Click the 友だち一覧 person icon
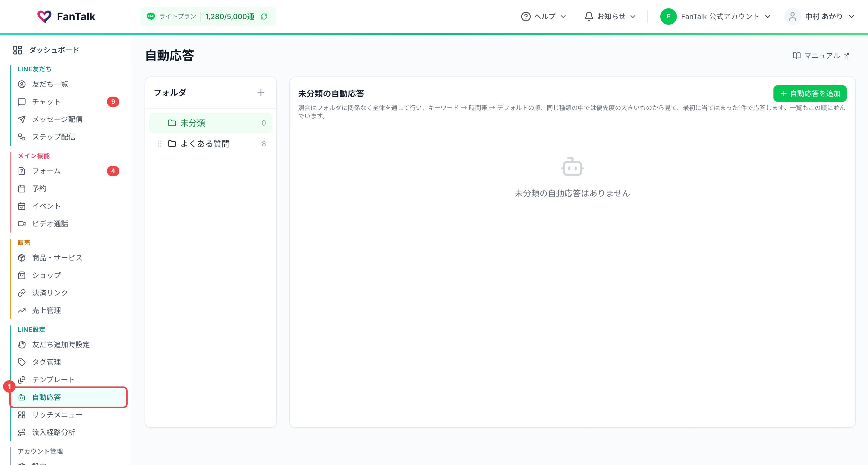This screenshot has height=465, width=868. pos(21,84)
